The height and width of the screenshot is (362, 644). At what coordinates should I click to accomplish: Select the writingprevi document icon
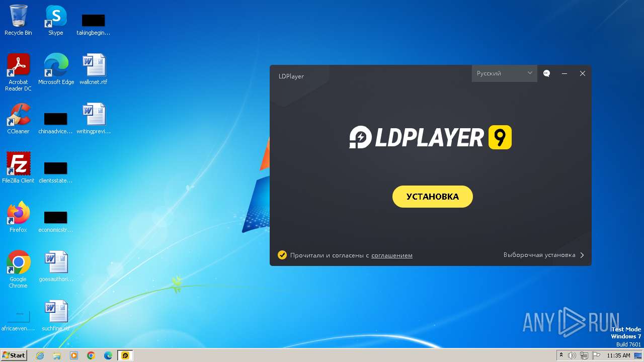94,119
